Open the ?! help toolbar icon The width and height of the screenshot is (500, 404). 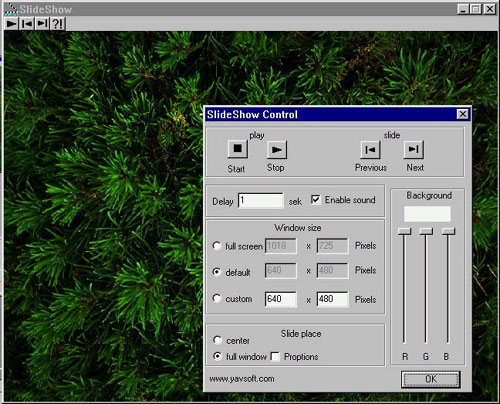tap(57, 24)
